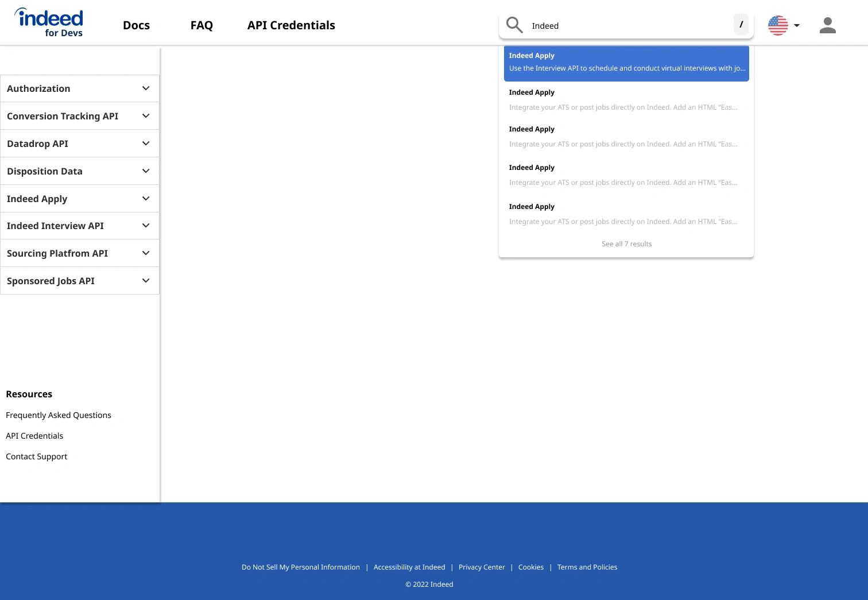Click the magnifying glass search icon
The width and height of the screenshot is (868, 600).
click(x=514, y=25)
